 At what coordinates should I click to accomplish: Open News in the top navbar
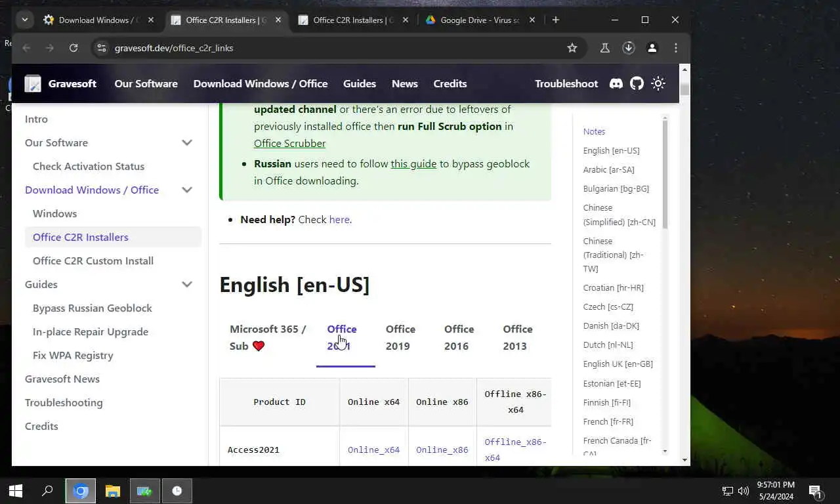[405, 83]
